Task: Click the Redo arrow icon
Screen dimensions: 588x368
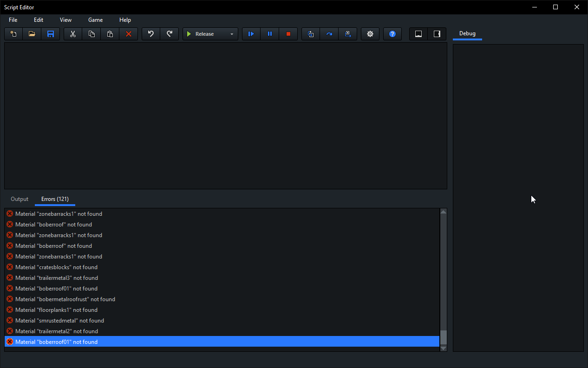Action: click(170, 34)
